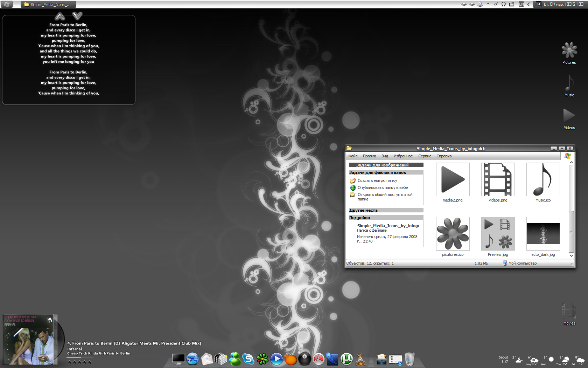The height and width of the screenshot is (368, 588).
Task: Expand the Задачи для изображений panel
Action: click(386, 165)
